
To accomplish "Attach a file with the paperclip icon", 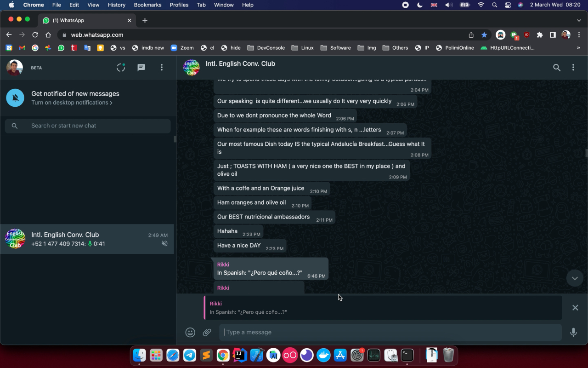I will coord(207,332).
